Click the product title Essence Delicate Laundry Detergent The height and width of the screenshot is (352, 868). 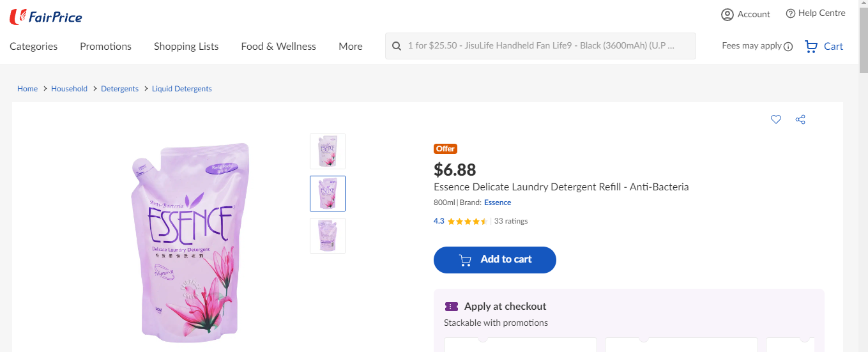561,187
